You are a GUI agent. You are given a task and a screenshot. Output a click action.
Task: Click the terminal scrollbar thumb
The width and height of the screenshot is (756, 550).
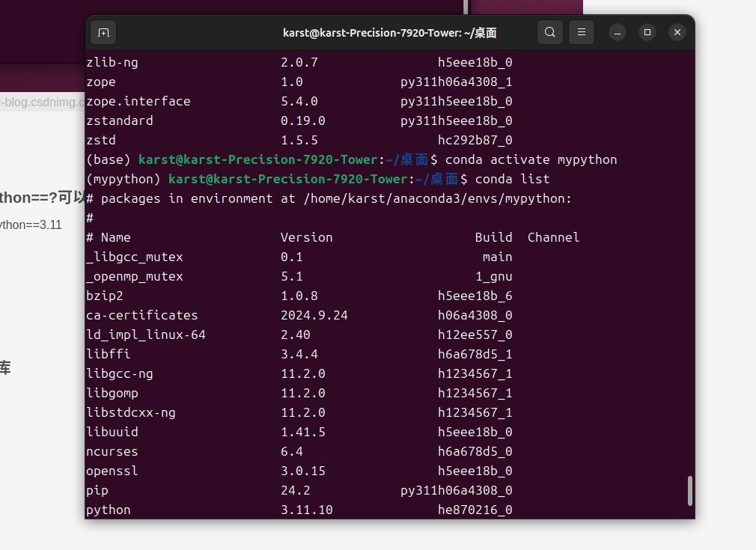pyautogui.click(x=690, y=491)
